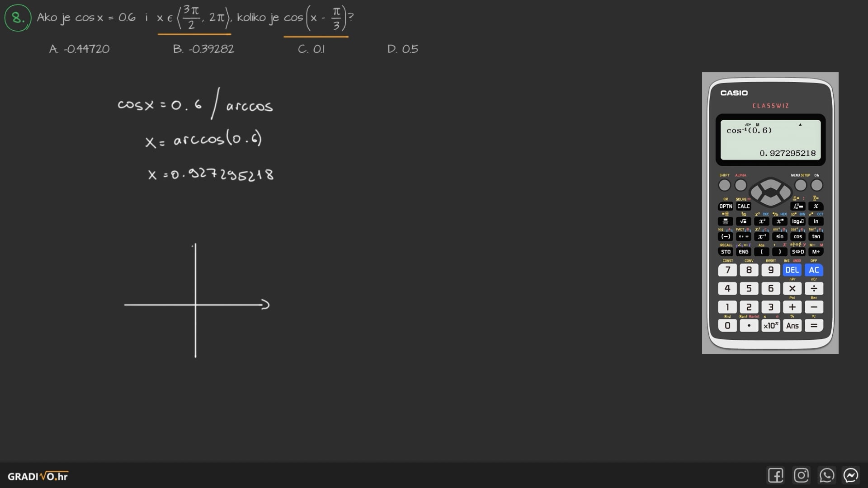
Task: Open the Instagram link icon
Action: 801,475
